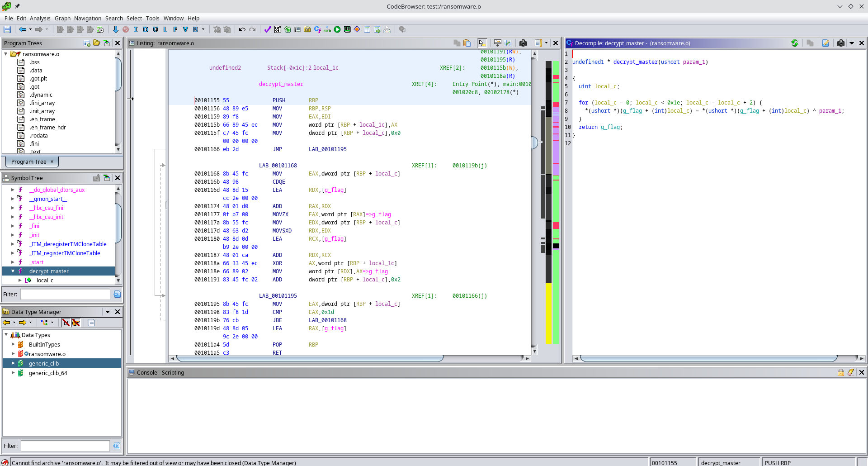Click the purple checkmark toolbar icon
868x466 pixels.
[268, 29]
